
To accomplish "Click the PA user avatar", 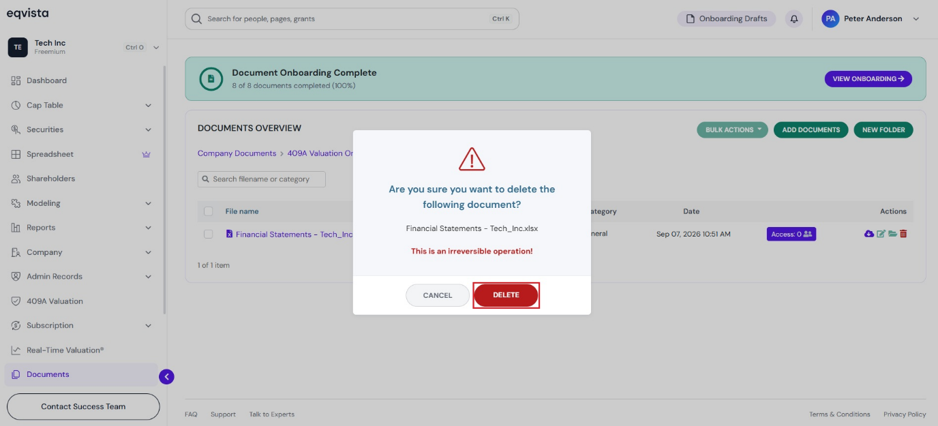I will click(830, 19).
